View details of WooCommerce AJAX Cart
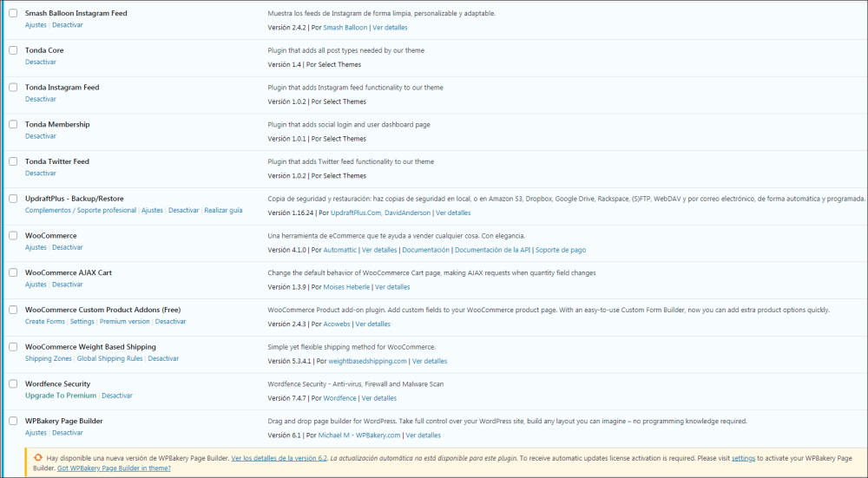Image resolution: width=868 pixels, height=478 pixels. [x=392, y=287]
